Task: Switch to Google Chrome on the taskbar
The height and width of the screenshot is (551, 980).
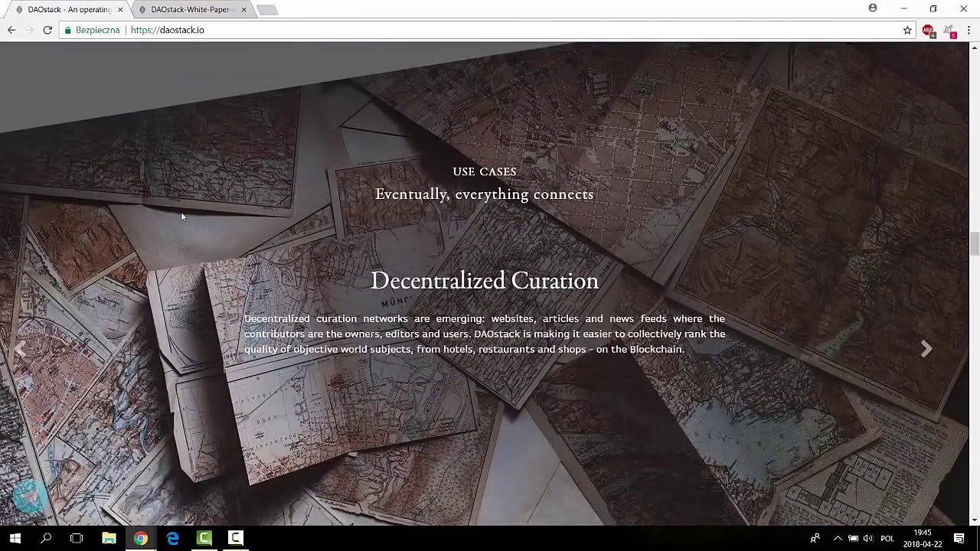Action: coord(141,538)
